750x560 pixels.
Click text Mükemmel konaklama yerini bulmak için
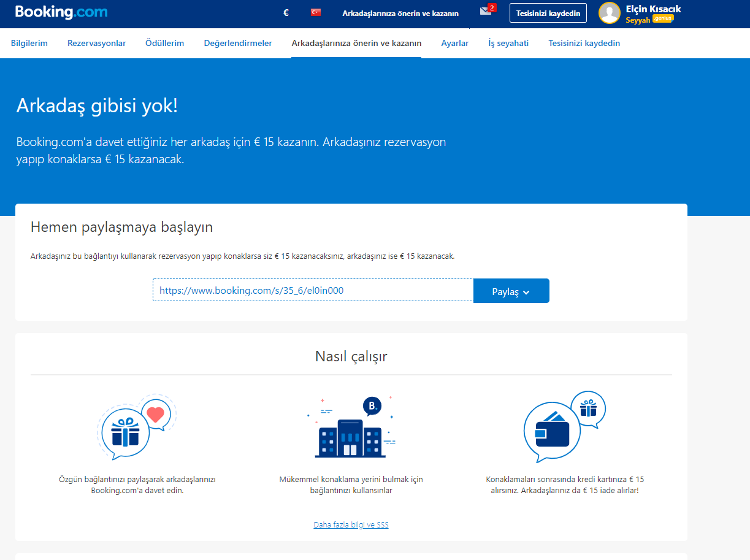pyautogui.click(x=351, y=480)
